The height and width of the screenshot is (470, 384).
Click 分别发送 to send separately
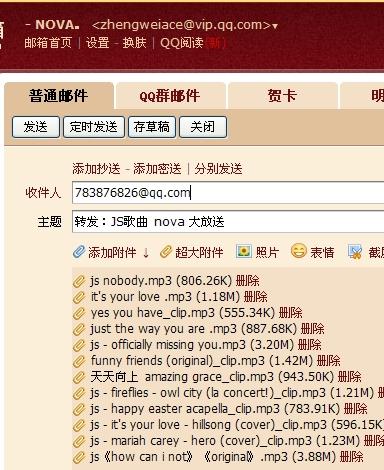coord(218,169)
